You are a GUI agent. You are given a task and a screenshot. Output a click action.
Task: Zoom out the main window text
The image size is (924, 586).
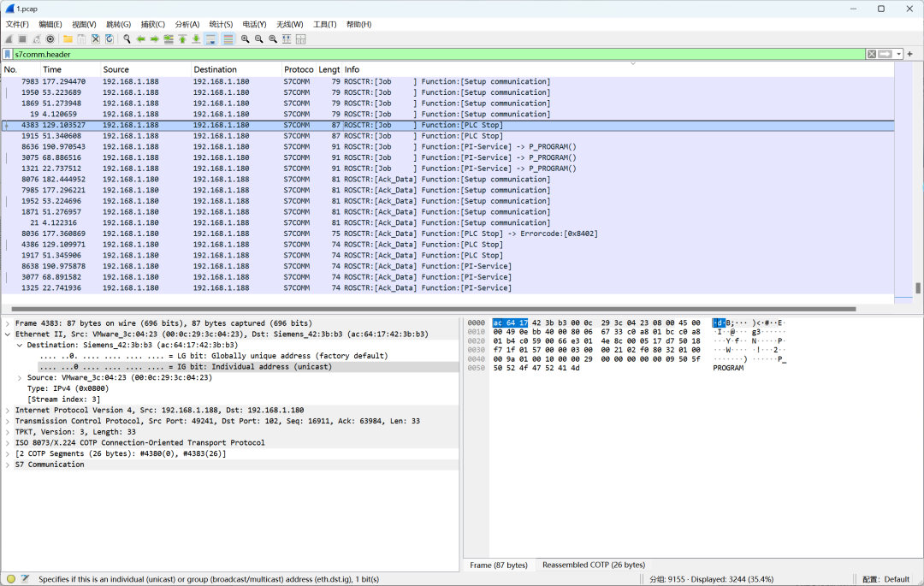(x=258, y=38)
